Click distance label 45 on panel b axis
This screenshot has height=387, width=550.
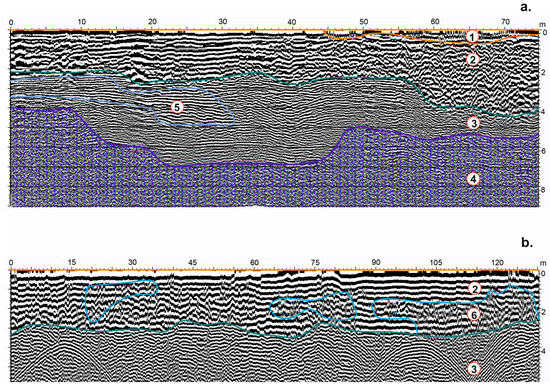(193, 262)
